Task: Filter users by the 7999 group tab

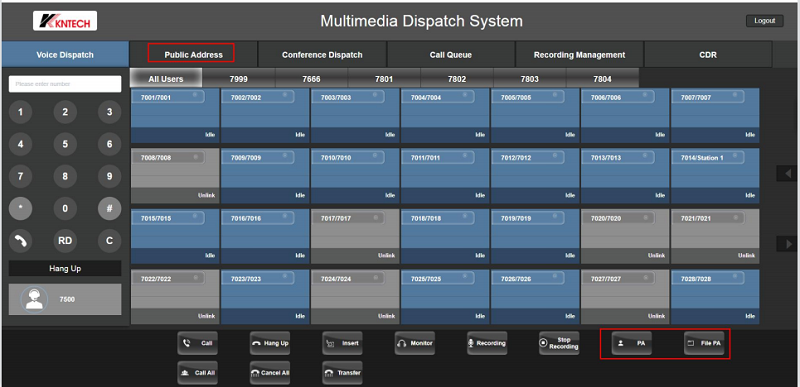Action: point(238,79)
